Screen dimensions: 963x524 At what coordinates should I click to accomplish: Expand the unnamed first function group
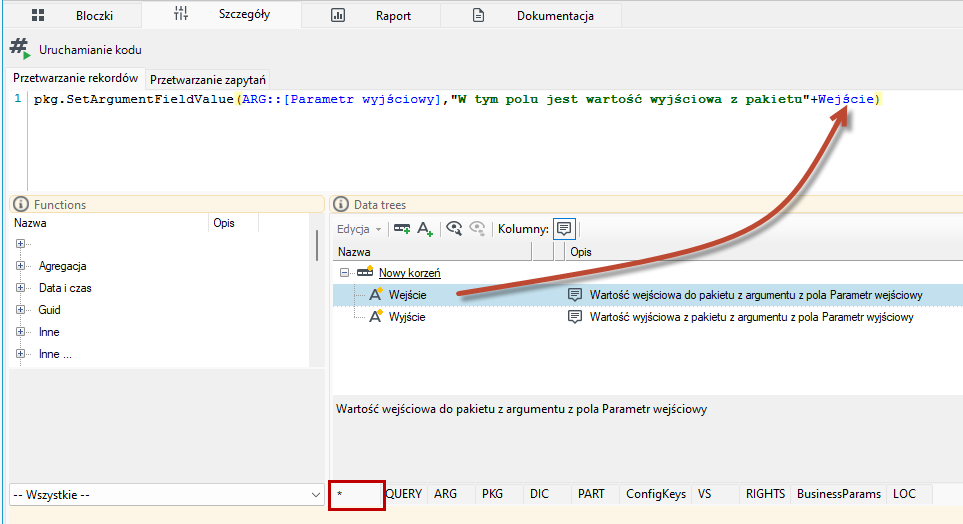click(x=20, y=244)
